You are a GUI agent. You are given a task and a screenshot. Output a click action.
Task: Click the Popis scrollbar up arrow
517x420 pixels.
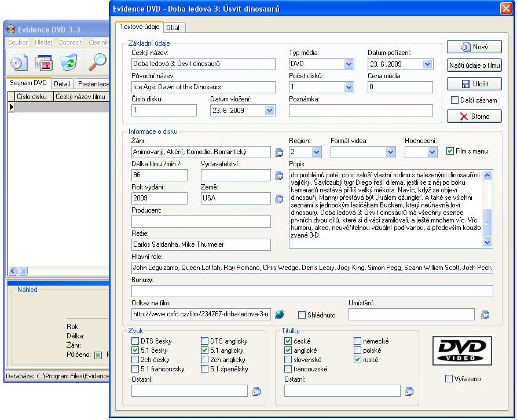coord(487,175)
